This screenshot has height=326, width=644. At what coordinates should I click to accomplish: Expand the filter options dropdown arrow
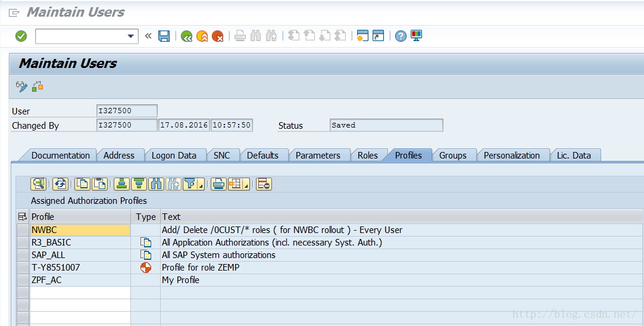coord(201,184)
